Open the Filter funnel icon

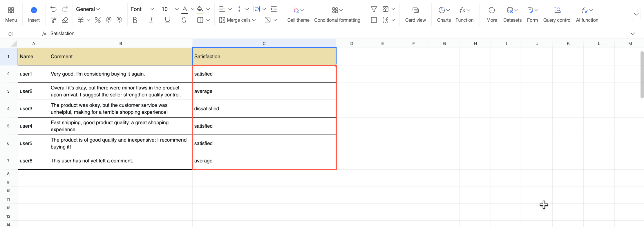pos(374,9)
